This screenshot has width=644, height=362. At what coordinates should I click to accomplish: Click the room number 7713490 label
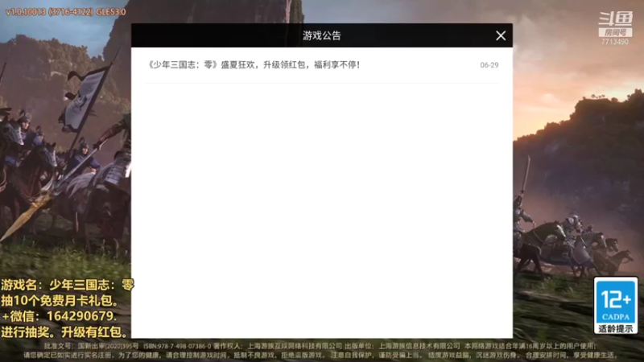[615, 42]
